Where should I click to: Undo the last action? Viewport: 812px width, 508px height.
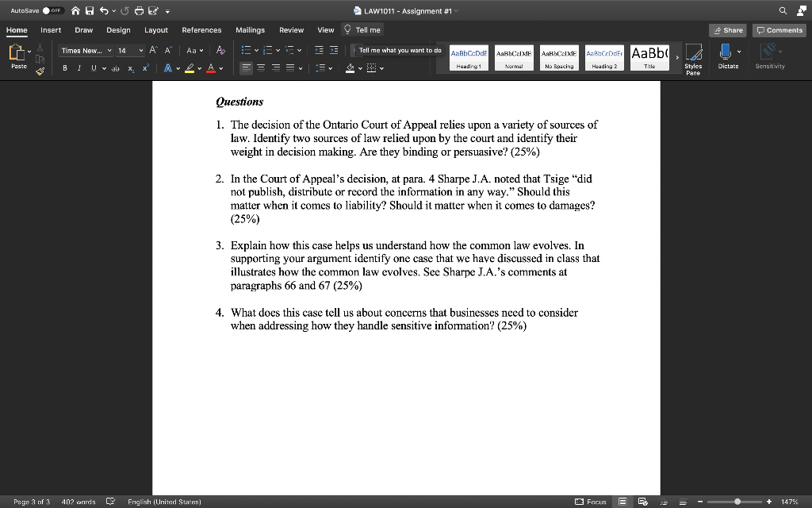point(104,10)
